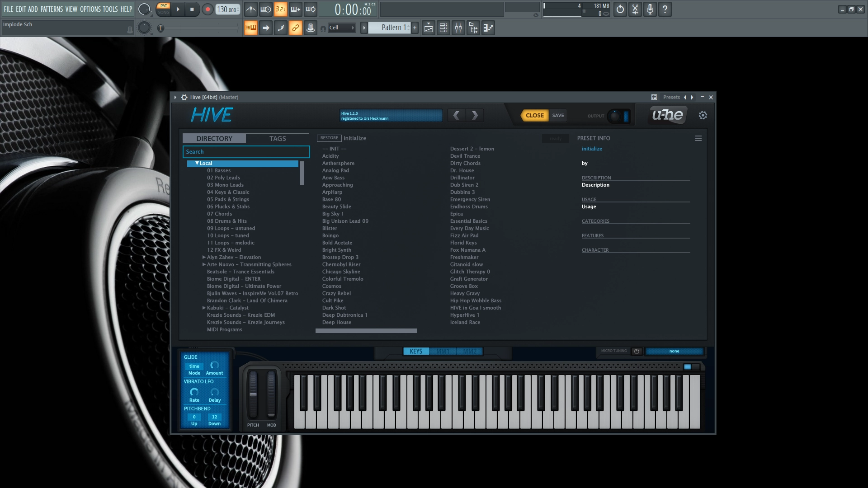Viewport: 868px width, 488px height.
Task: Open the step graph editor icon
Action: coord(488,28)
